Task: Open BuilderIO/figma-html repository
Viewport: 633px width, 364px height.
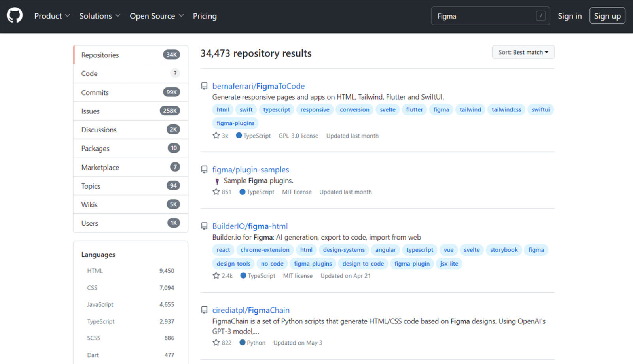Action: click(250, 226)
